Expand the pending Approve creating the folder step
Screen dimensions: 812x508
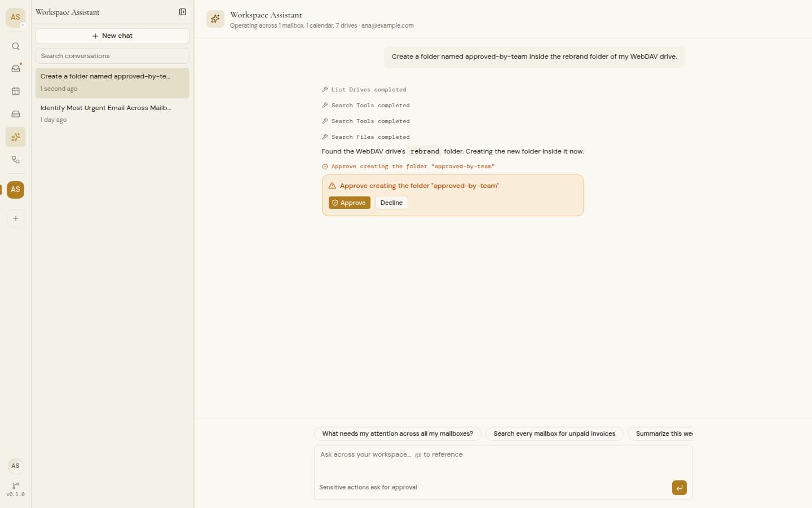pyautogui.click(x=408, y=167)
